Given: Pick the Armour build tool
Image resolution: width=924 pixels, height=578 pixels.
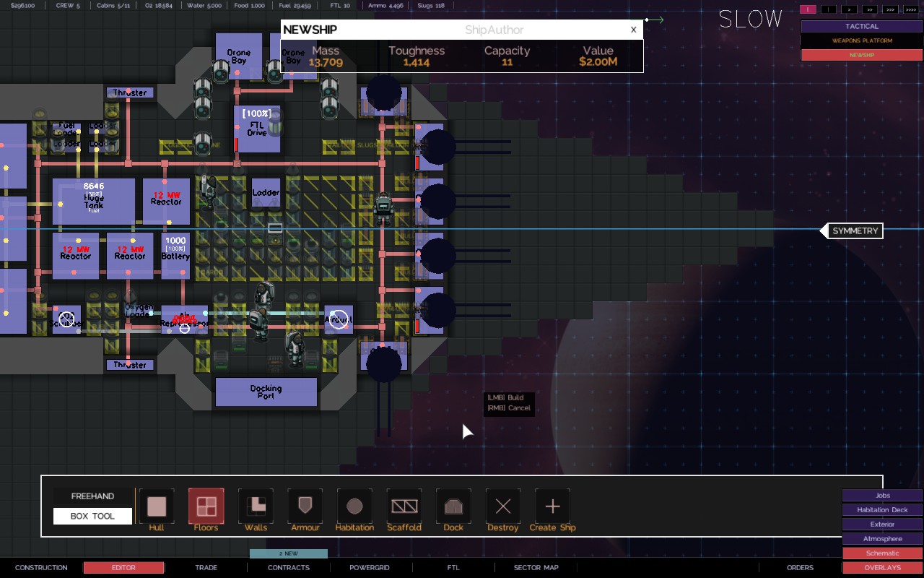Looking at the screenshot, I should click(x=305, y=506).
